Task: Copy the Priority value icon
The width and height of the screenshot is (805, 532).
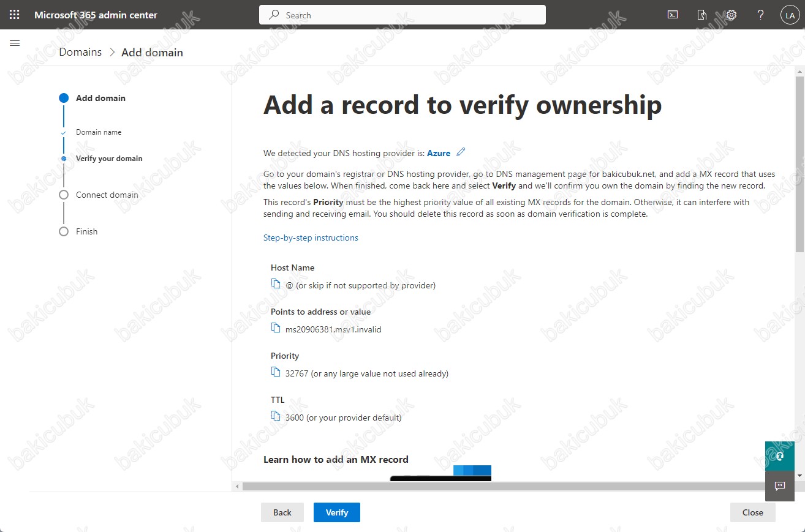Action: click(x=276, y=372)
